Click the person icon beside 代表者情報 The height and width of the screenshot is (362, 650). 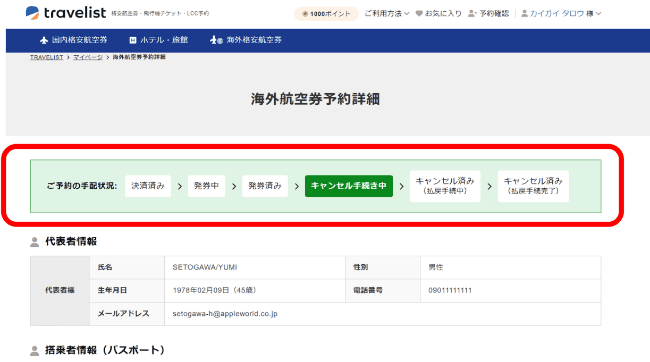pos(35,242)
